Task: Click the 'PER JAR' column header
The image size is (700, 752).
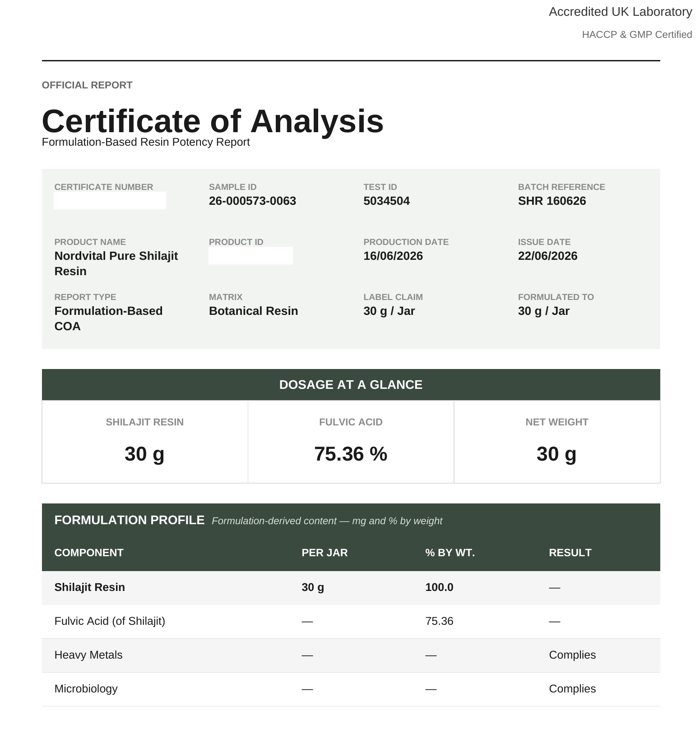Action: coord(325,553)
